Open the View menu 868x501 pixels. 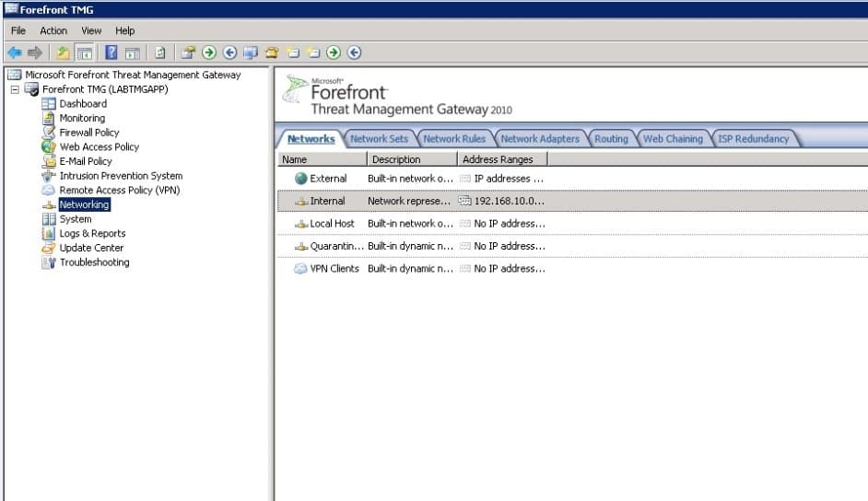click(x=91, y=30)
